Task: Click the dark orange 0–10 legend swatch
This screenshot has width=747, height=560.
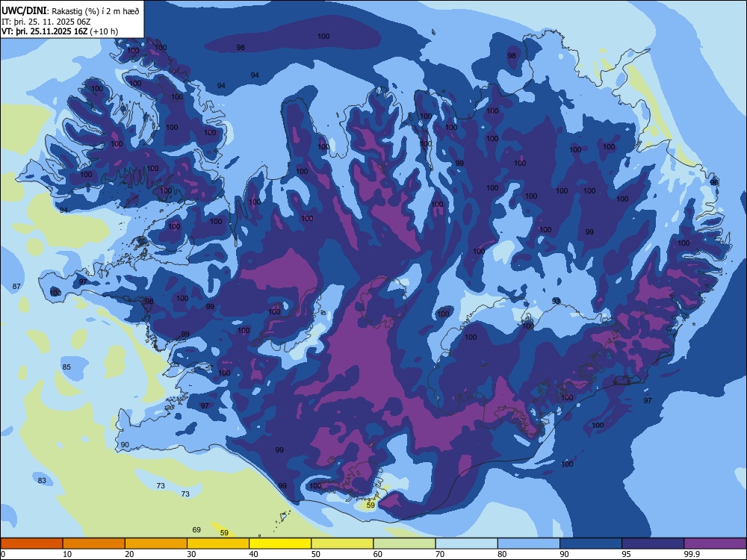Action: tap(31, 544)
